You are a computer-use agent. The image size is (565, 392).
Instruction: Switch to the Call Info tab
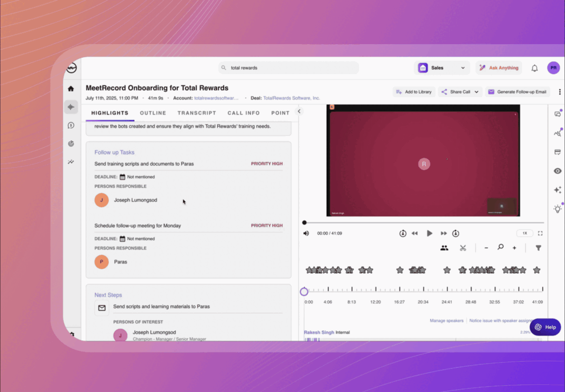tap(244, 113)
